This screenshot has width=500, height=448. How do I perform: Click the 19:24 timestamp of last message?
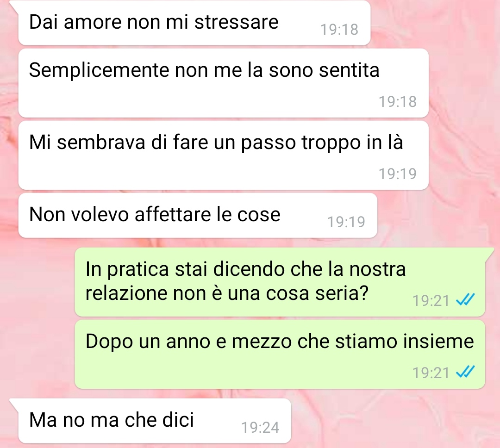pyautogui.click(x=260, y=428)
